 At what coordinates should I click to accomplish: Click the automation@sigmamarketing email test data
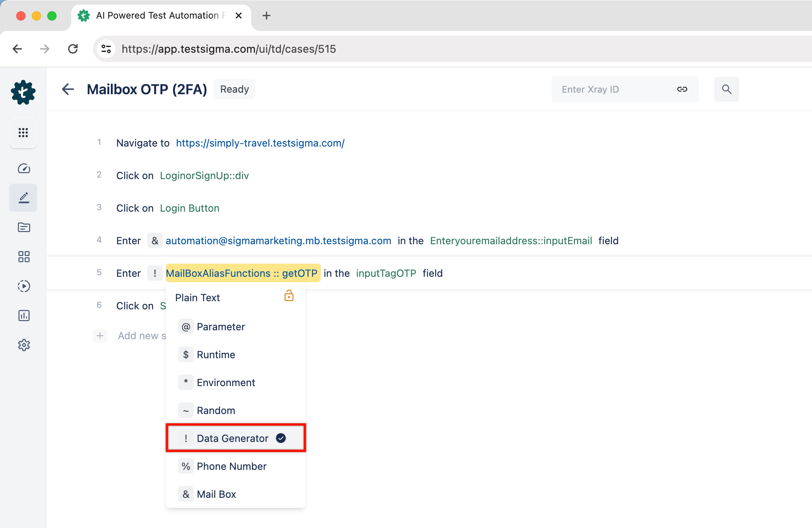pos(278,241)
